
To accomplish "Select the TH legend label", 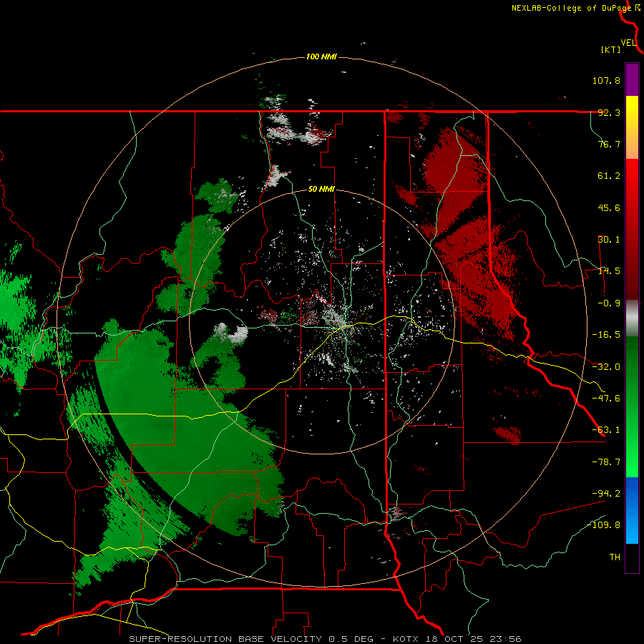I will point(615,557).
